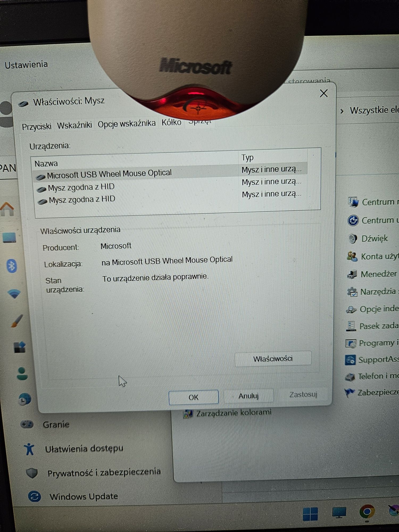Click the Control Panel monitor icon on taskbar
This screenshot has height=532, width=399.
coord(339,513)
